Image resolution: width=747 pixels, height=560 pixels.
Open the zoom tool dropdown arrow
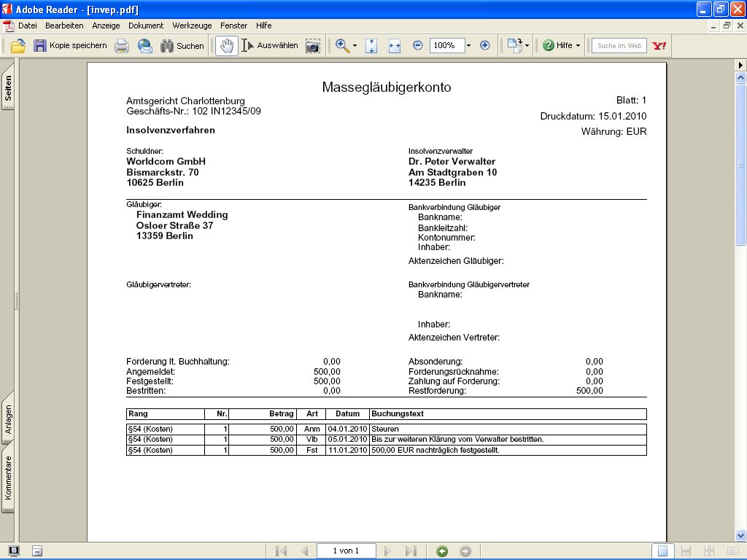click(x=355, y=46)
